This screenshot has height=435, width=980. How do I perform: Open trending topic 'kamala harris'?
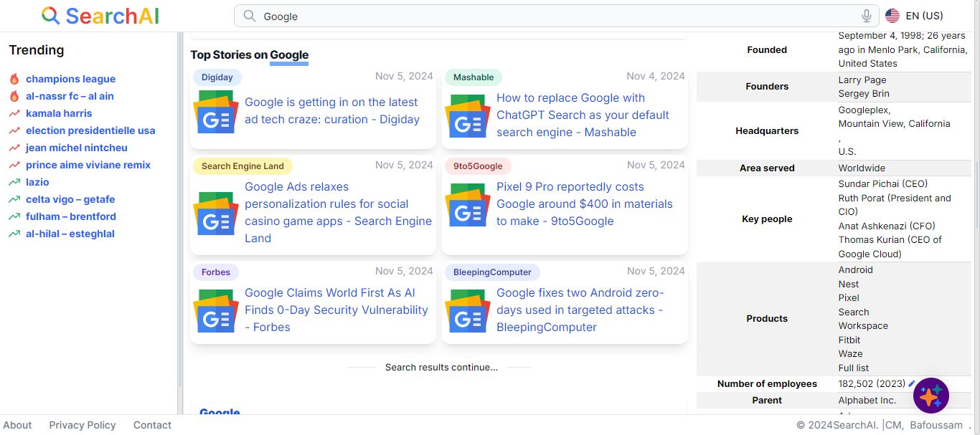pyautogui.click(x=59, y=113)
